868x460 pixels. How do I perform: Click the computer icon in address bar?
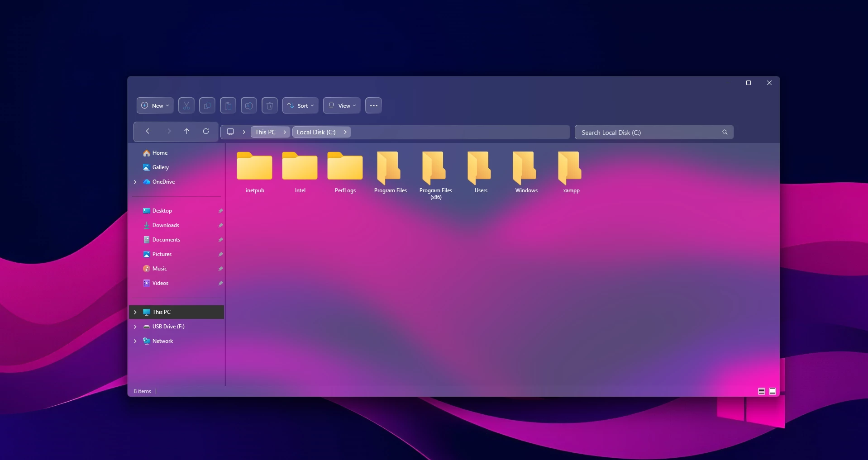tap(230, 132)
